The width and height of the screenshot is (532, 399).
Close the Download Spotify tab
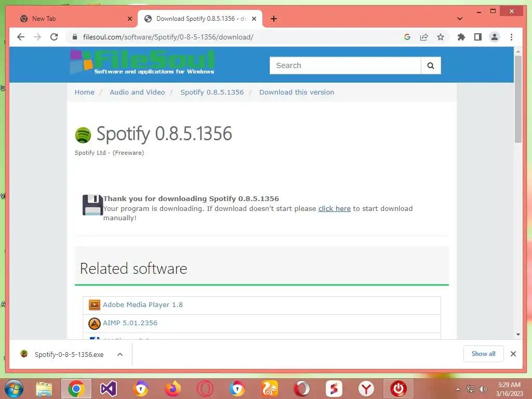(x=254, y=19)
